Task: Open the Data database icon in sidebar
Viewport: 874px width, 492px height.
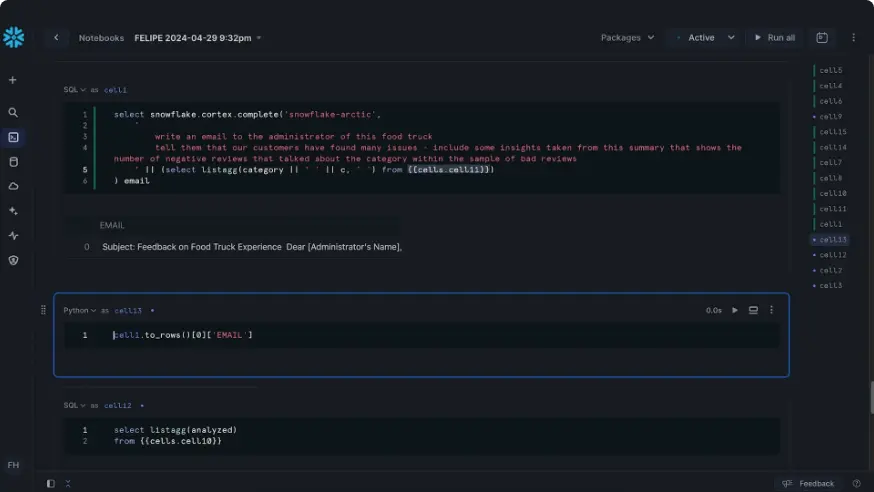Action: [x=13, y=162]
